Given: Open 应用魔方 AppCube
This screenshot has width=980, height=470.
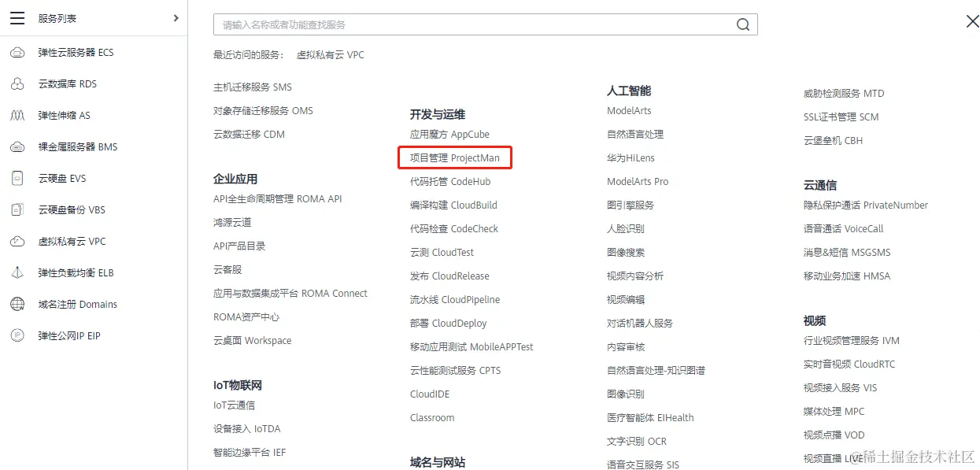Looking at the screenshot, I should pyautogui.click(x=449, y=135).
